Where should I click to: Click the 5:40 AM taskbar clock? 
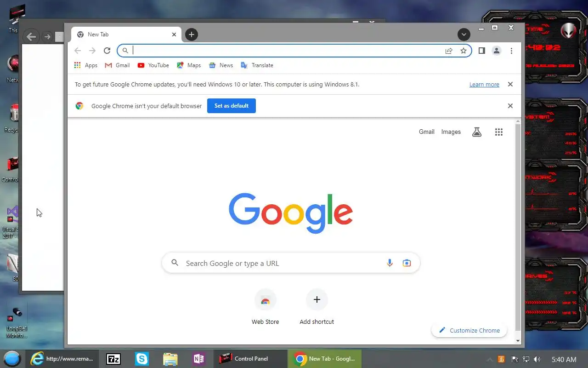[x=564, y=359]
